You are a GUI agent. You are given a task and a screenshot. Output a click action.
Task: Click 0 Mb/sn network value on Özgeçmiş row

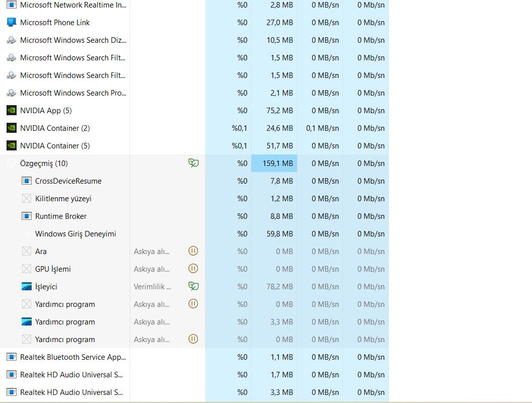coord(371,164)
